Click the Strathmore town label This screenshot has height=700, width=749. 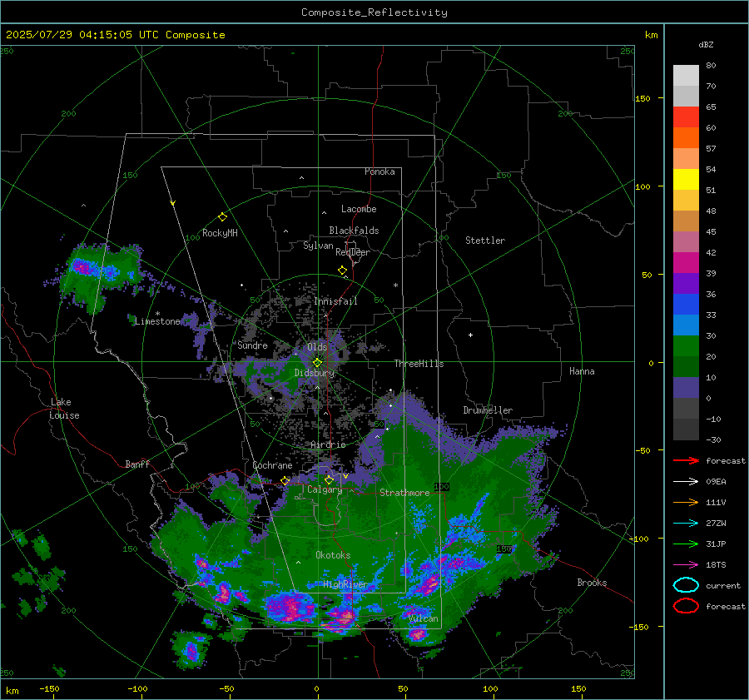[x=404, y=493]
